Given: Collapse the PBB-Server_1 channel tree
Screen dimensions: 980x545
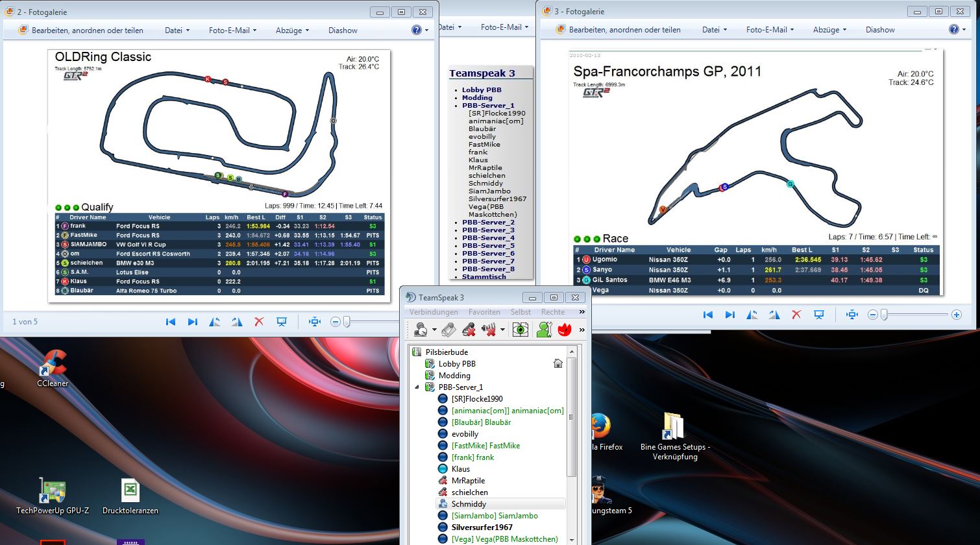Looking at the screenshot, I should (x=417, y=387).
